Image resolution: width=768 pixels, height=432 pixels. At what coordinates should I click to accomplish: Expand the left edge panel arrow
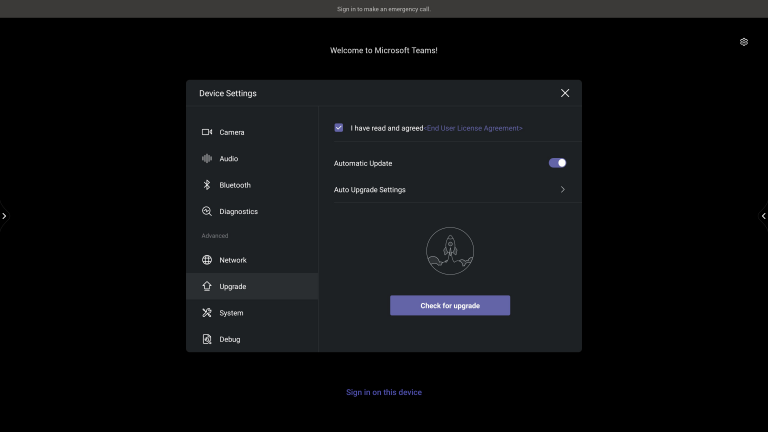click(x=4, y=216)
